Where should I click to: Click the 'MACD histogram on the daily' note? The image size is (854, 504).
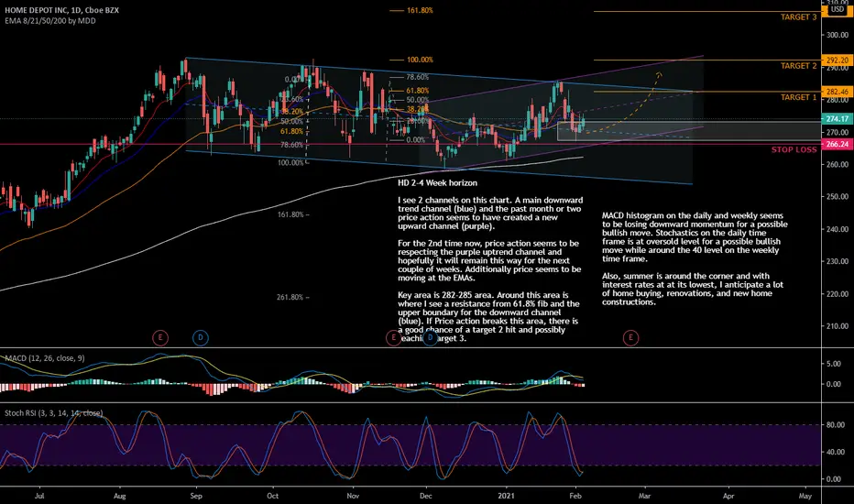(695, 237)
